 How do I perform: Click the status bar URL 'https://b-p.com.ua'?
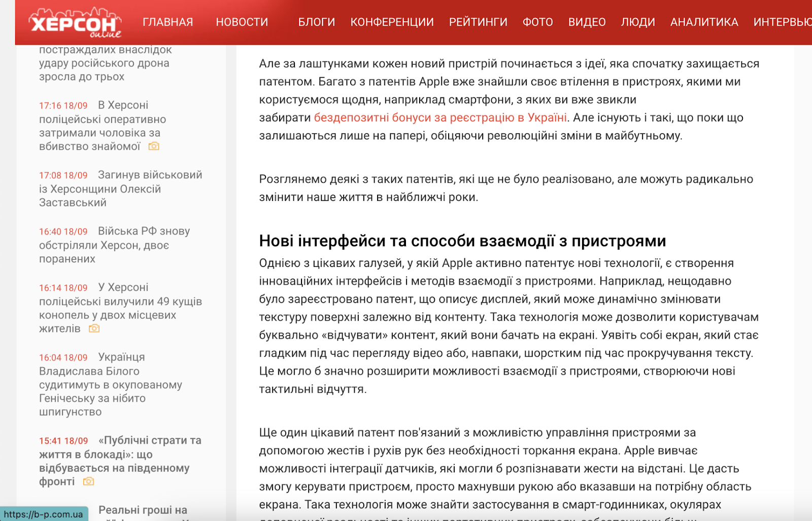43,514
